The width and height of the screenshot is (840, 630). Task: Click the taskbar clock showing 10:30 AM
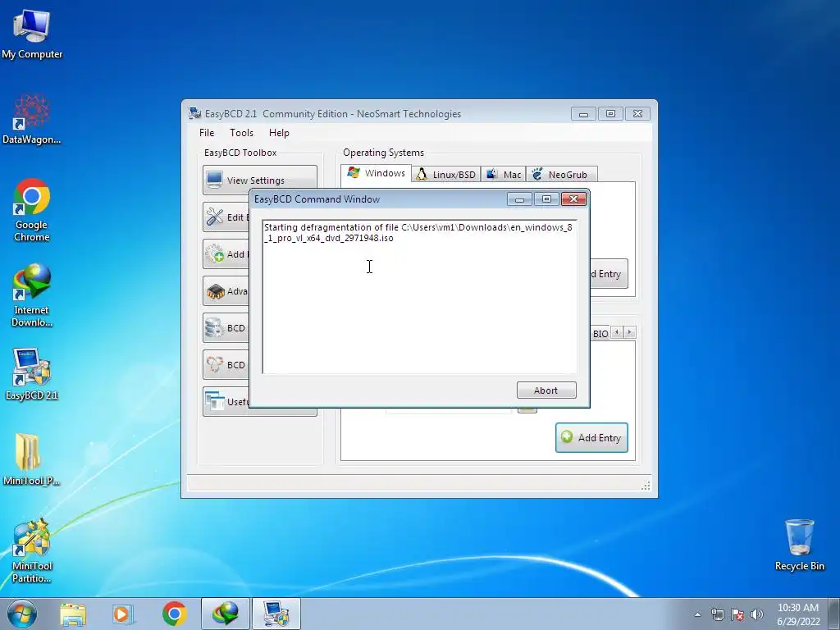[x=798, y=614]
